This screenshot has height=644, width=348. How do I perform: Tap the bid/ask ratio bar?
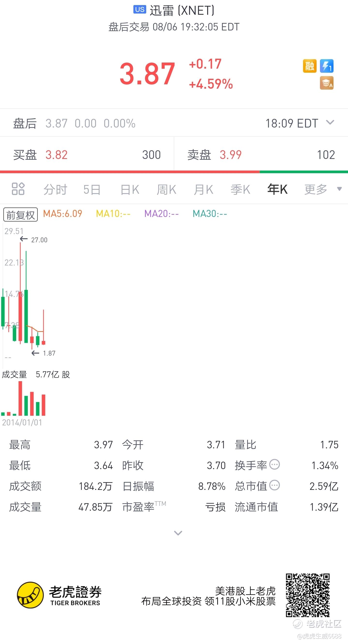pyautogui.click(x=174, y=172)
